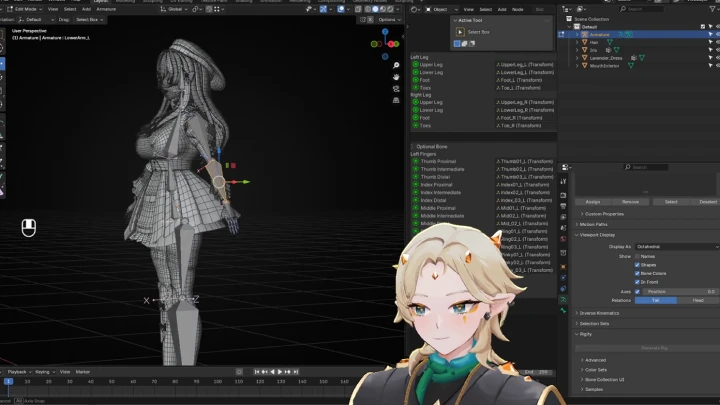720x405 pixels.
Task: Click the timeline current frame marker
Action: coord(8,382)
